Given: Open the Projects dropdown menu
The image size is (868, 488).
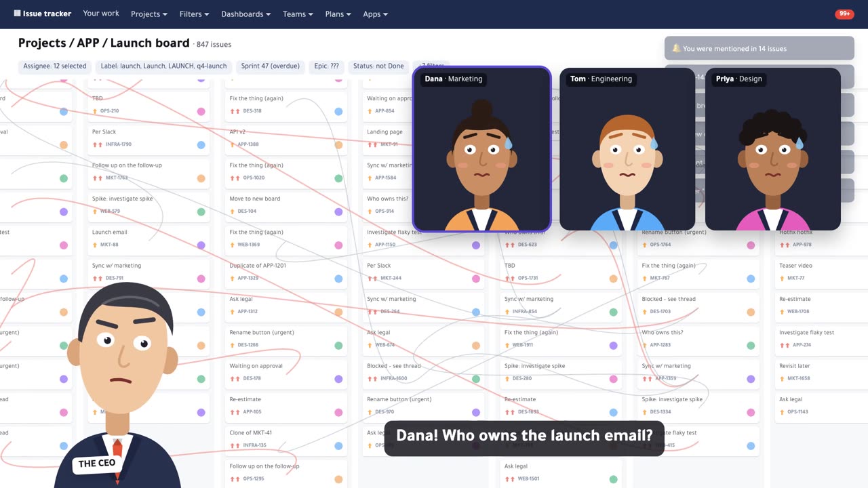Looking at the screenshot, I should (x=149, y=14).
